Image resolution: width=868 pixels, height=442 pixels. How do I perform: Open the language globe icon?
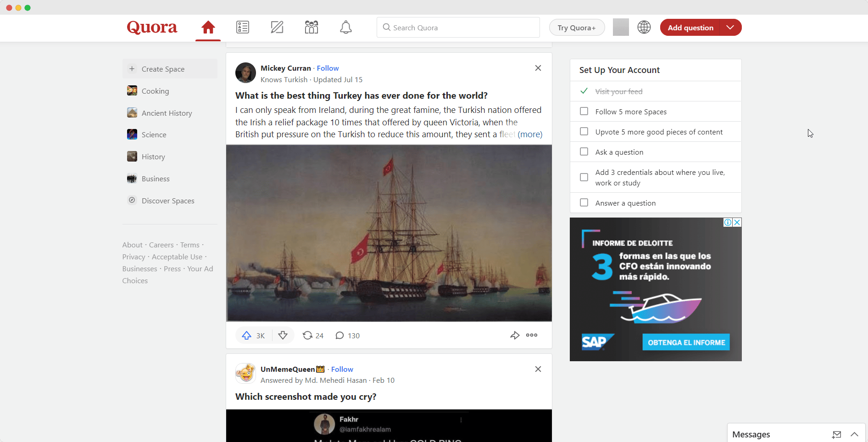(644, 27)
